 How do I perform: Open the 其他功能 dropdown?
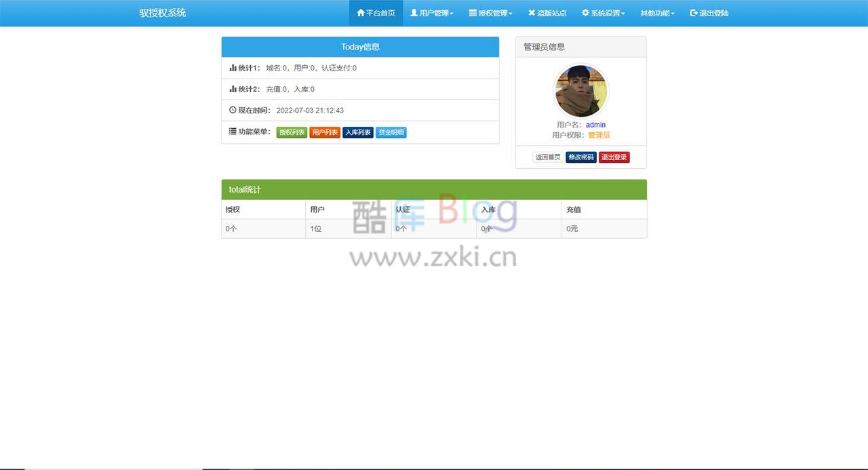click(x=655, y=12)
